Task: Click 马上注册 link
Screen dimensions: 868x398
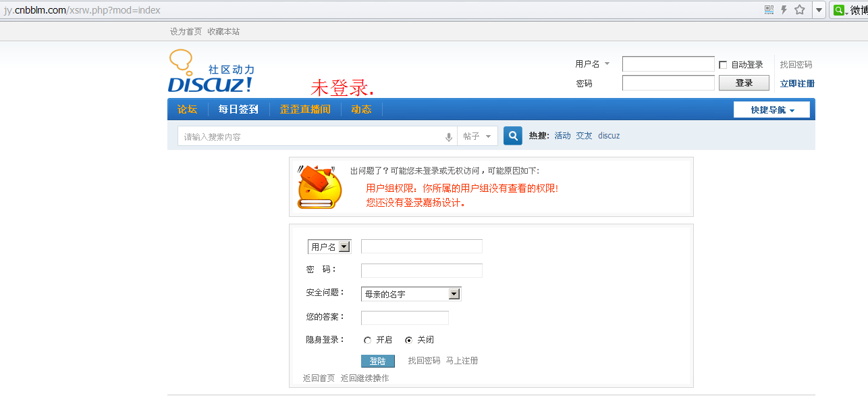Action: (x=462, y=361)
